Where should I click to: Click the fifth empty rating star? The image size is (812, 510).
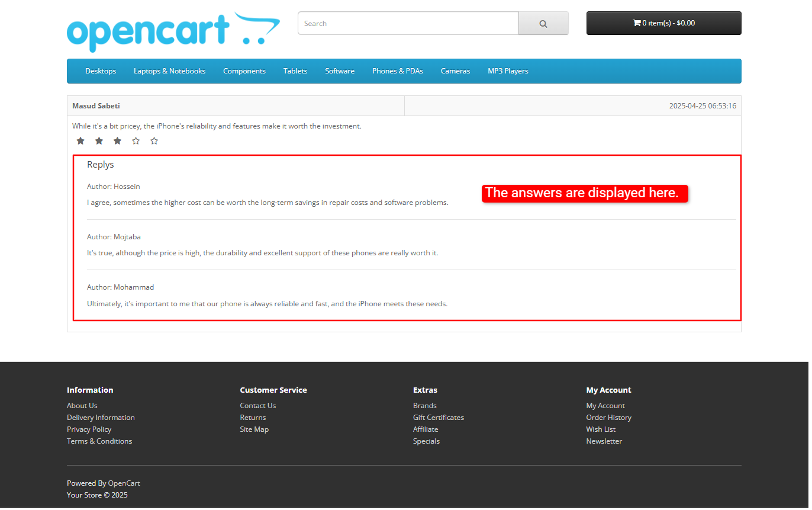click(x=154, y=141)
